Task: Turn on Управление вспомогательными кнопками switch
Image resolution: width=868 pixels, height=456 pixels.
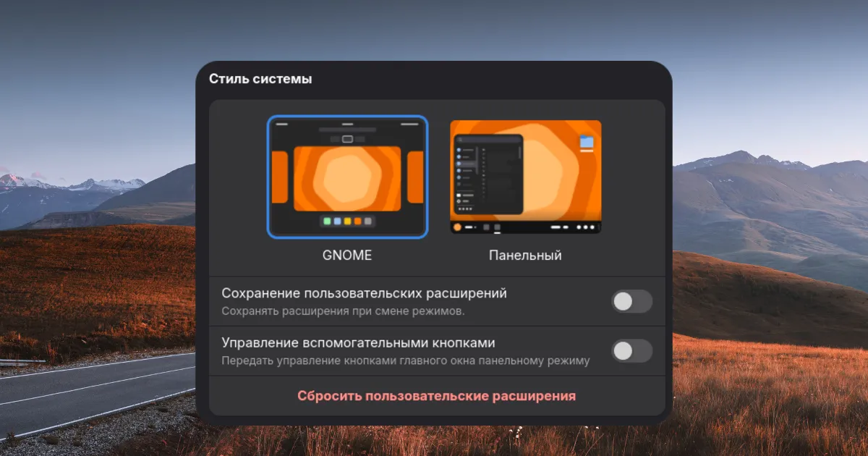Action: (x=631, y=351)
